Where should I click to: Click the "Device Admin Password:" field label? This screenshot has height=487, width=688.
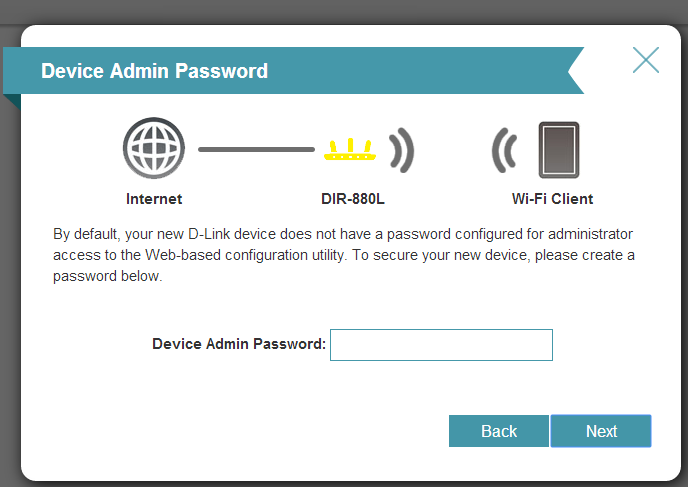tap(239, 344)
